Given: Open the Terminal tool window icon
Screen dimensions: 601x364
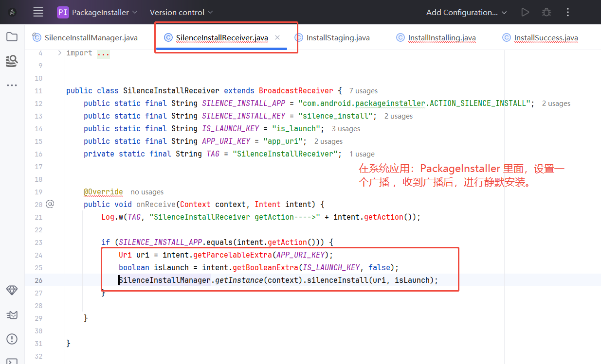Looking at the screenshot, I should (12, 361).
